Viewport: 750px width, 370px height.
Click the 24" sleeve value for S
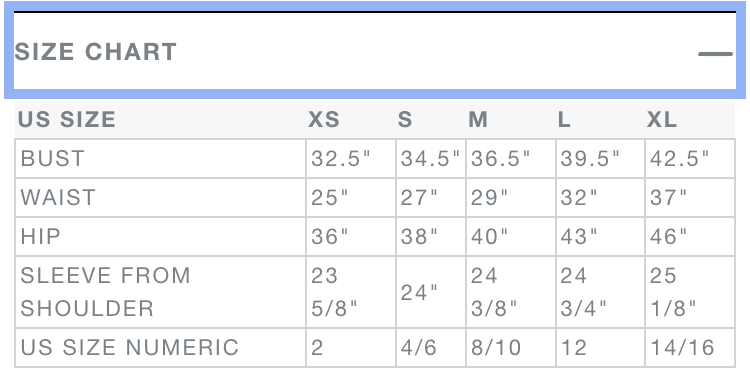pos(419,292)
